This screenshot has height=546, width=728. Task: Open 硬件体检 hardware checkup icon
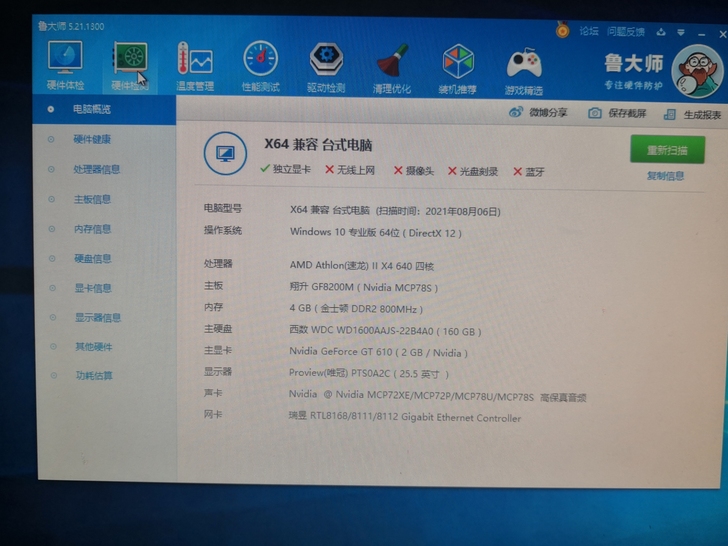65,65
